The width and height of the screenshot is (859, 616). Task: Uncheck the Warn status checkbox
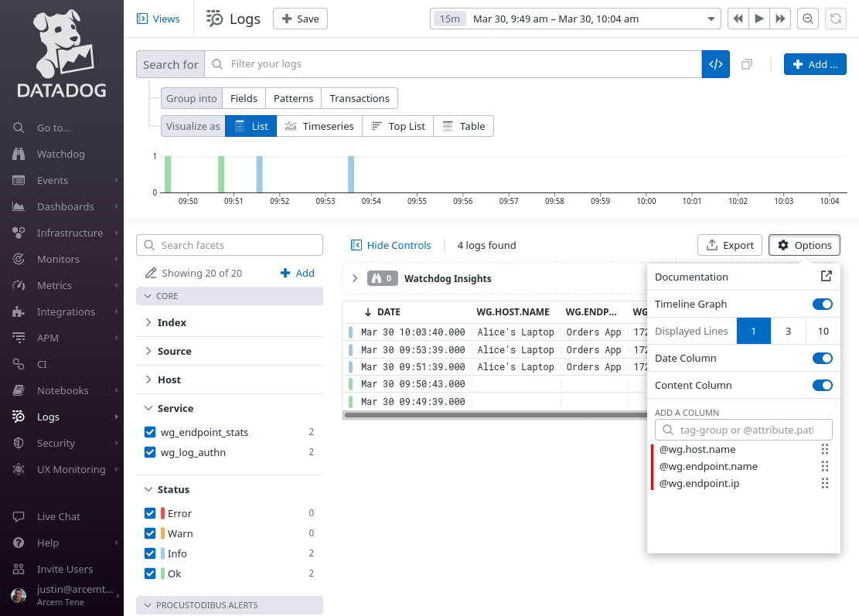tap(150, 533)
